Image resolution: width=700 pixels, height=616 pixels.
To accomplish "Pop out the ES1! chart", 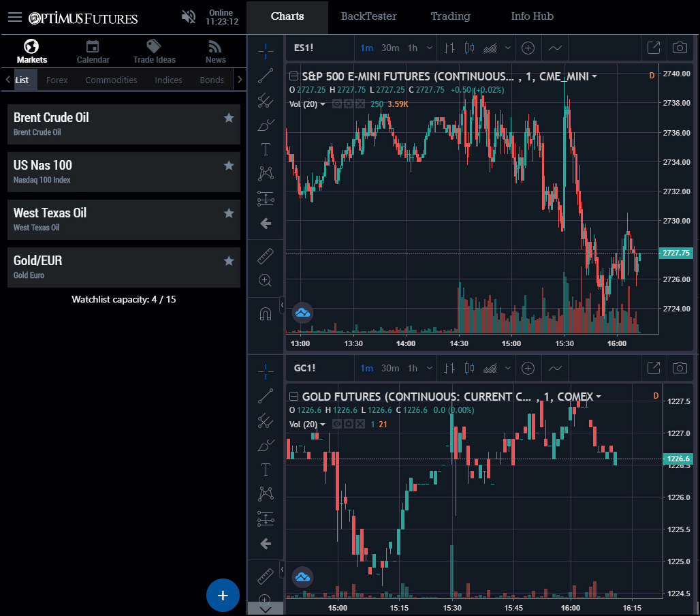I will [x=654, y=47].
